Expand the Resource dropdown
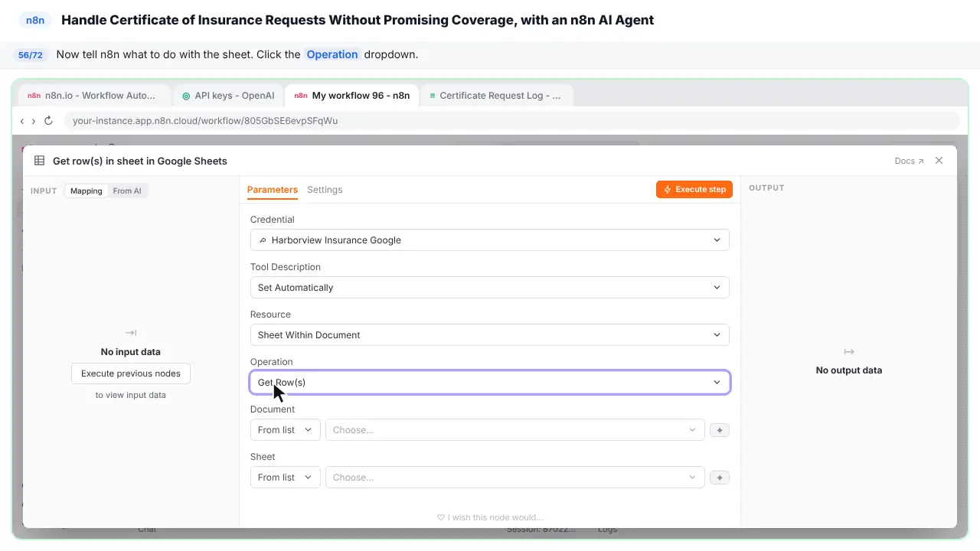Screen dimensions: 980x551 (490, 335)
